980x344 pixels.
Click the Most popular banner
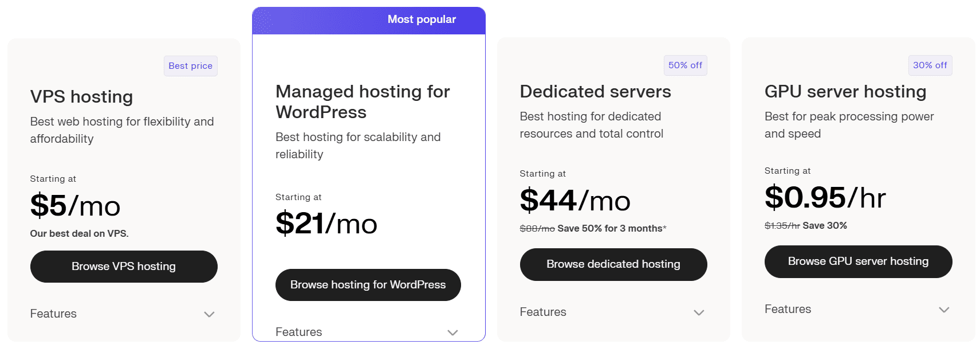[x=422, y=19]
